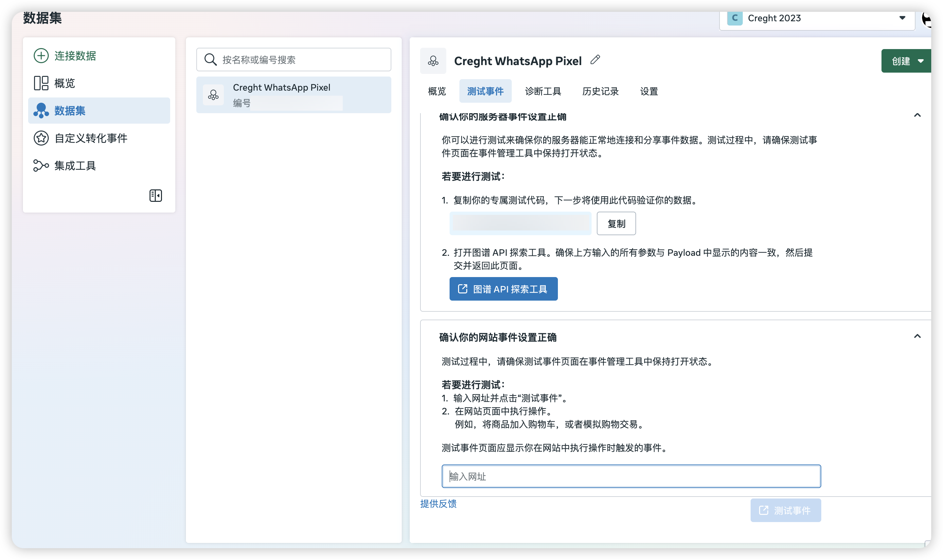The image size is (943, 560).
Task: Open the 提供反馈 link
Action: [x=438, y=504]
